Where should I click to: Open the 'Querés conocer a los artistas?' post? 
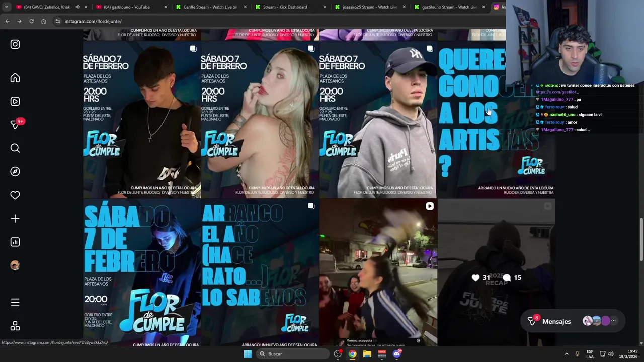point(497,120)
